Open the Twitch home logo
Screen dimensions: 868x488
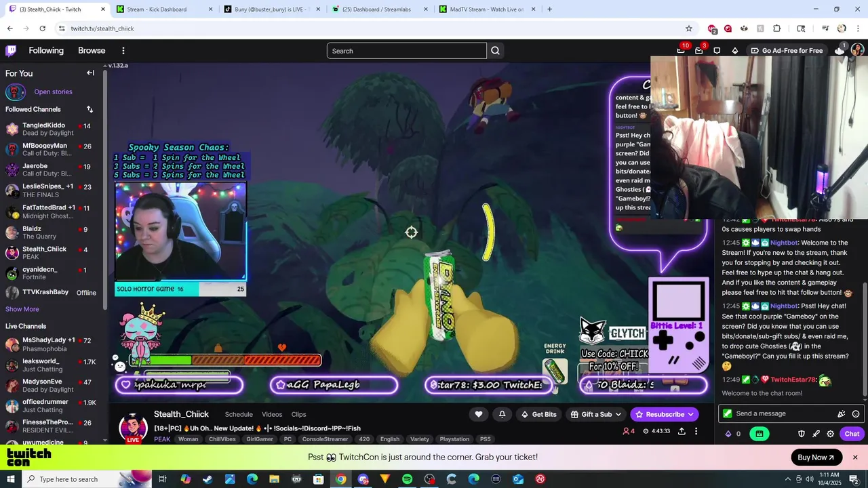(x=11, y=50)
